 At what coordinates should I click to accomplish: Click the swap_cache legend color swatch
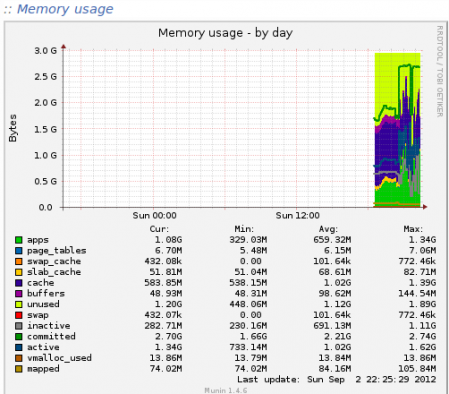19,261
